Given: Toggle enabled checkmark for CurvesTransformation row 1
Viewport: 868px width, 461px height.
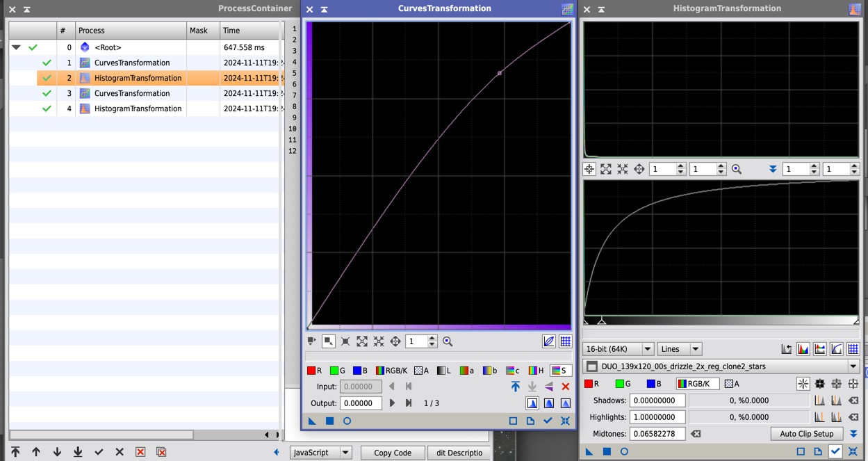Looking at the screenshot, I should pos(47,63).
